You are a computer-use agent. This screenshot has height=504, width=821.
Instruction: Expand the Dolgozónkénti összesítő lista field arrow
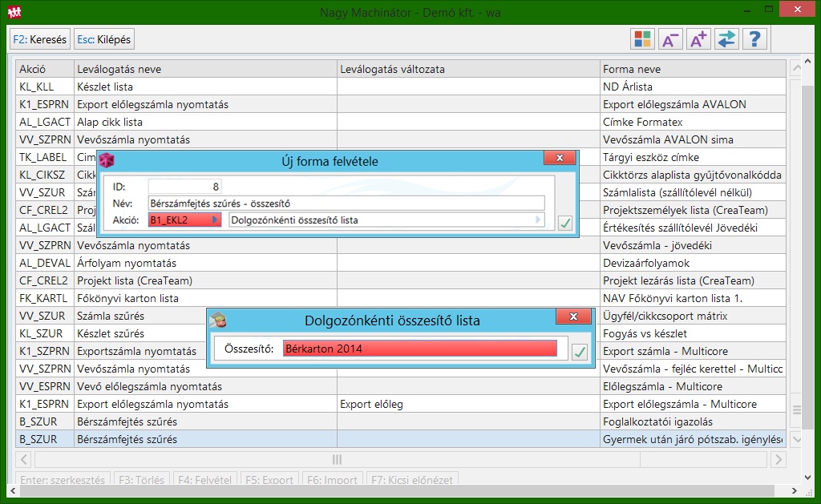538,220
